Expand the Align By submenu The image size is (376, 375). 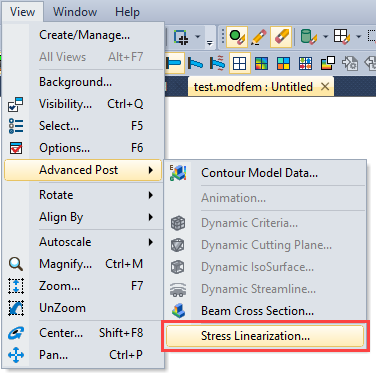83,217
